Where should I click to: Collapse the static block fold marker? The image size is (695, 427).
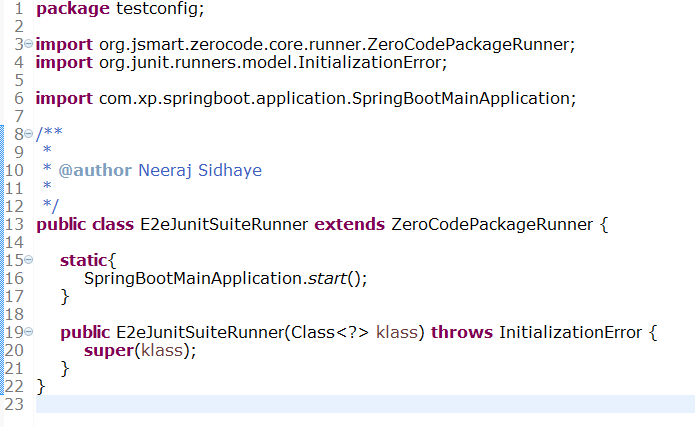(28, 259)
